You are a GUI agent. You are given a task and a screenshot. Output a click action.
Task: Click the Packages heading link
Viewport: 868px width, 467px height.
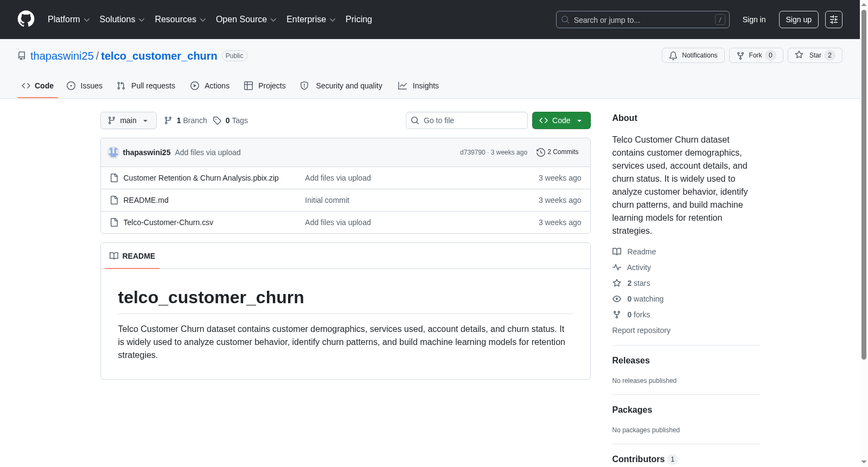click(632, 410)
